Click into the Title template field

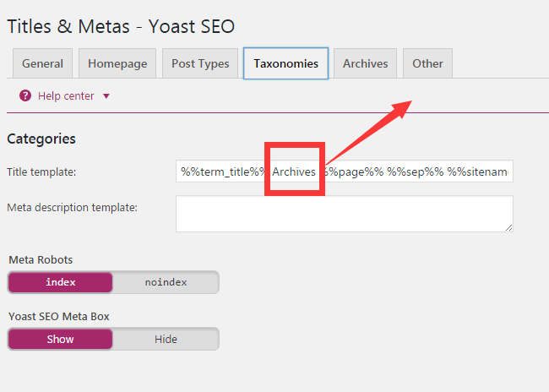tap(345, 171)
